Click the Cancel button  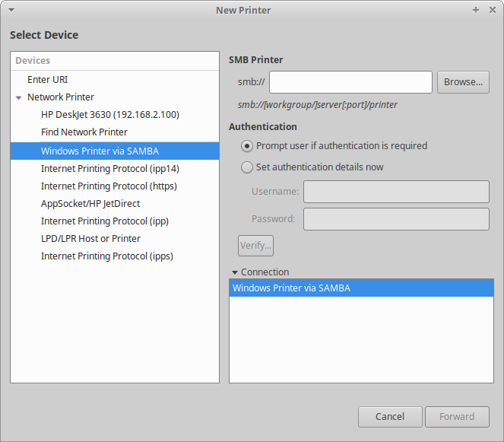pos(390,416)
